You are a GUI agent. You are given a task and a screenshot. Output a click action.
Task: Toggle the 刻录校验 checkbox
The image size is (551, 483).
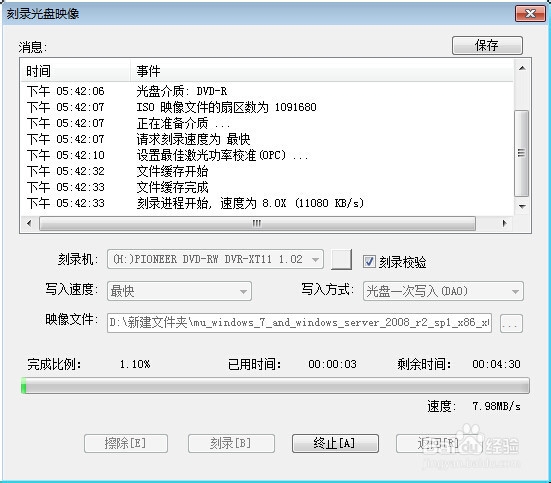click(369, 262)
